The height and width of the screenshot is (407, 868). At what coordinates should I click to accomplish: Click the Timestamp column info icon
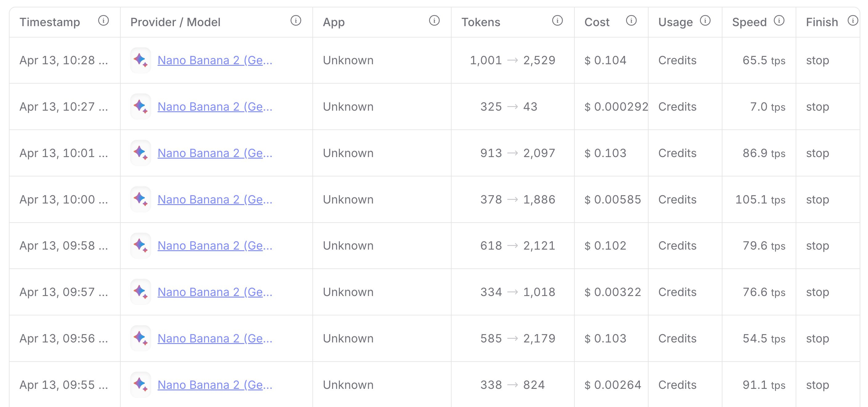103,21
